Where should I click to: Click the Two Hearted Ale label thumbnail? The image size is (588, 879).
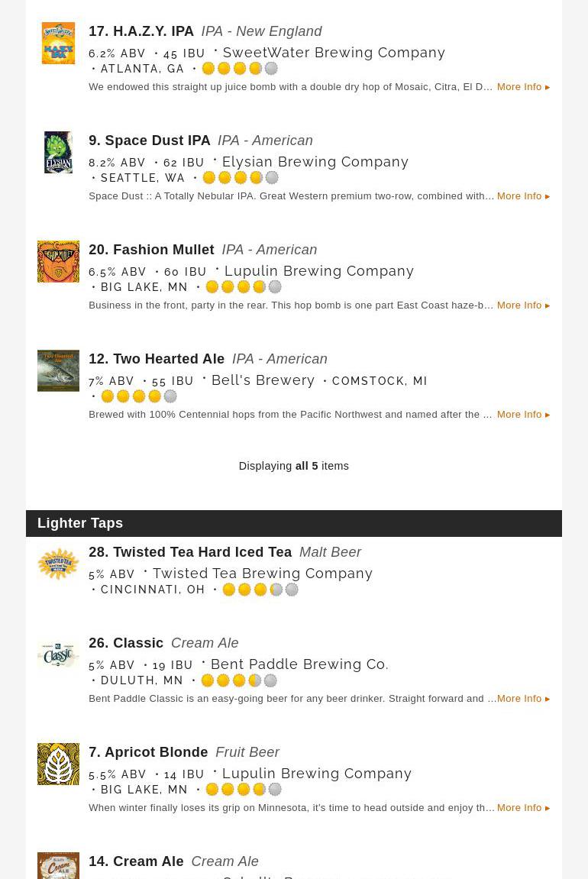58,371
